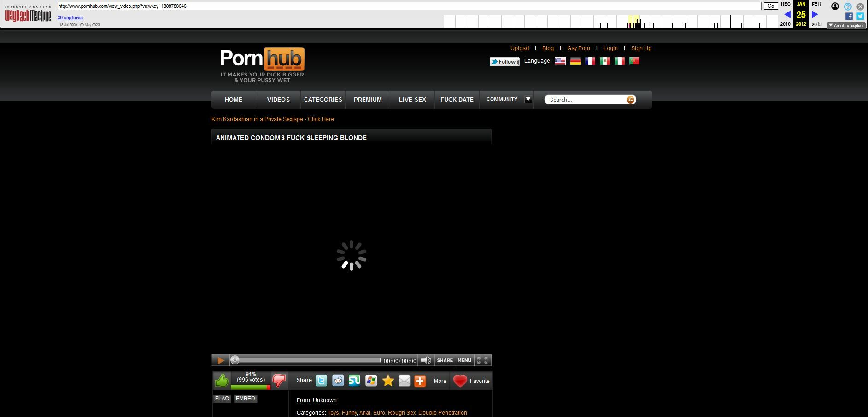
Task: Give the video a thumbs down
Action: [x=279, y=381]
